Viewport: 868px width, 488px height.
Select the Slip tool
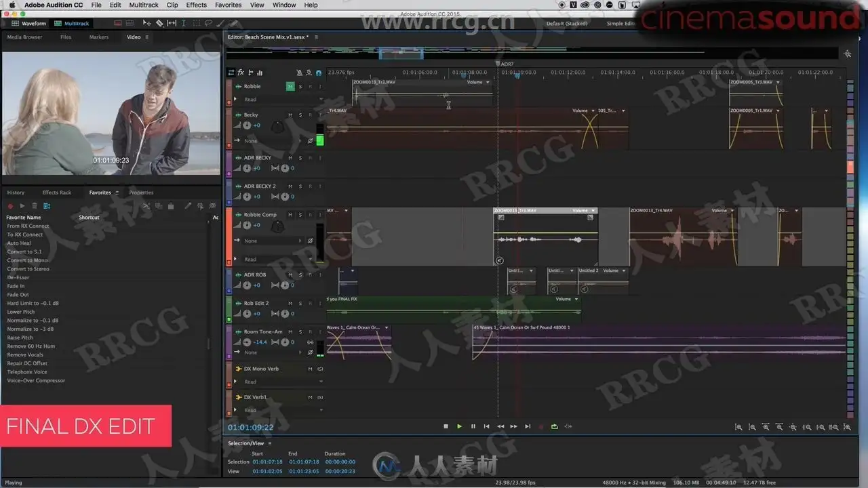click(x=172, y=23)
